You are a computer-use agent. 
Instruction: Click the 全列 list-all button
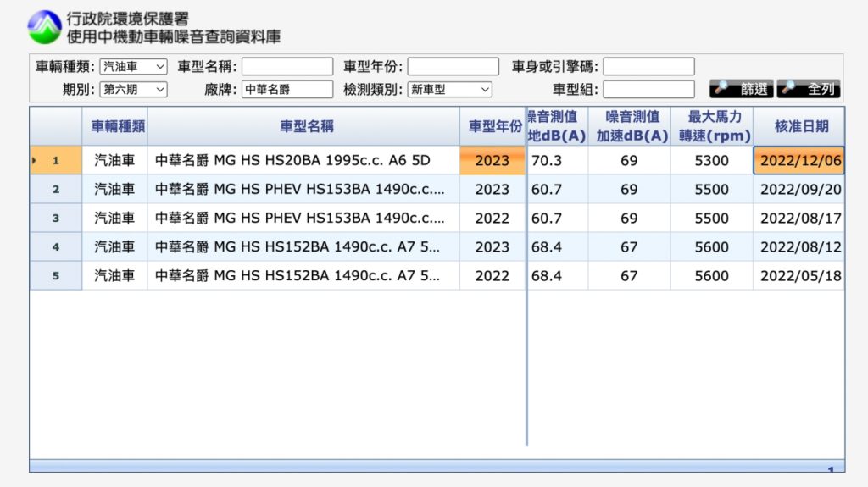coord(809,89)
